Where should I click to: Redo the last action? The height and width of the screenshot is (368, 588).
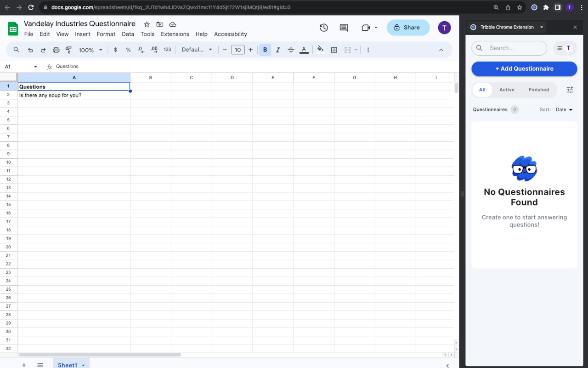point(43,50)
